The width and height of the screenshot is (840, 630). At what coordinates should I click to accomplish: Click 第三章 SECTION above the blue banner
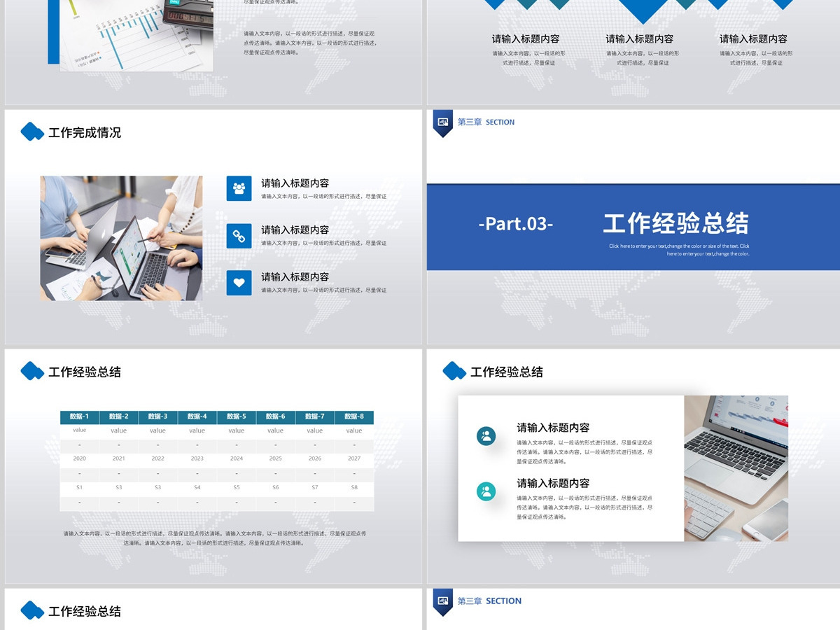(x=486, y=122)
